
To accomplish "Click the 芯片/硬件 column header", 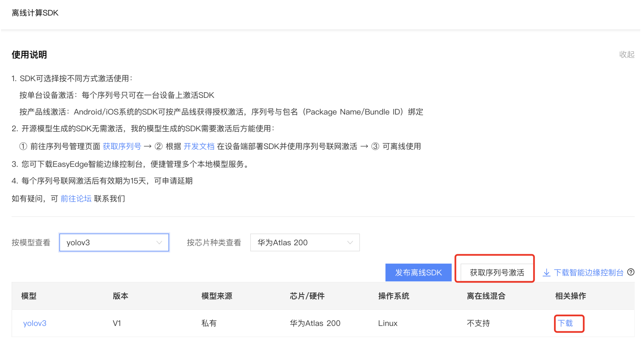I will click(x=307, y=296).
